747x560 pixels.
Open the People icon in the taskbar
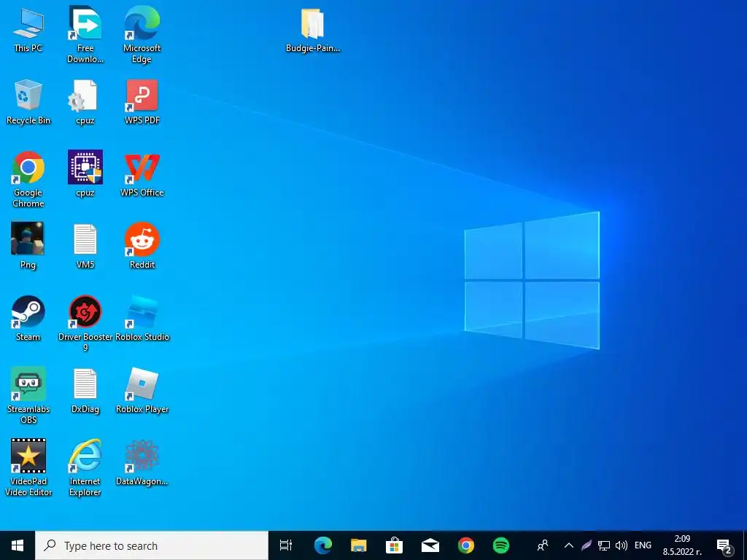click(543, 545)
